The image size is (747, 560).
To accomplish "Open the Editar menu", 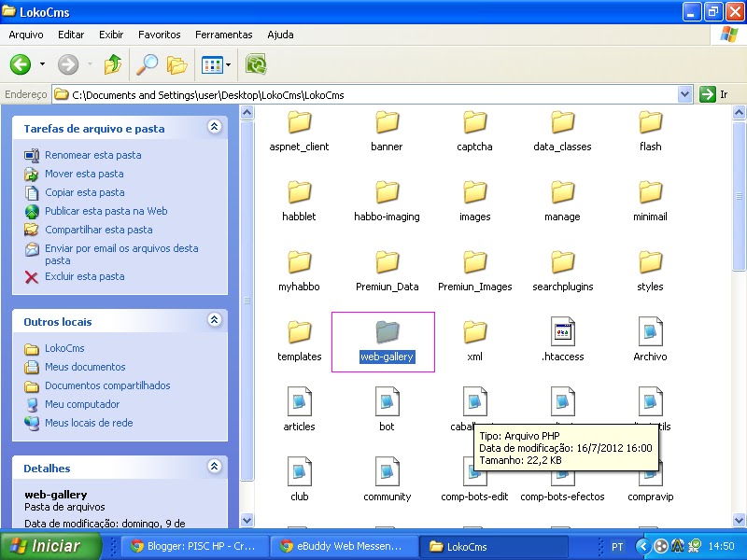I will [x=71, y=35].
